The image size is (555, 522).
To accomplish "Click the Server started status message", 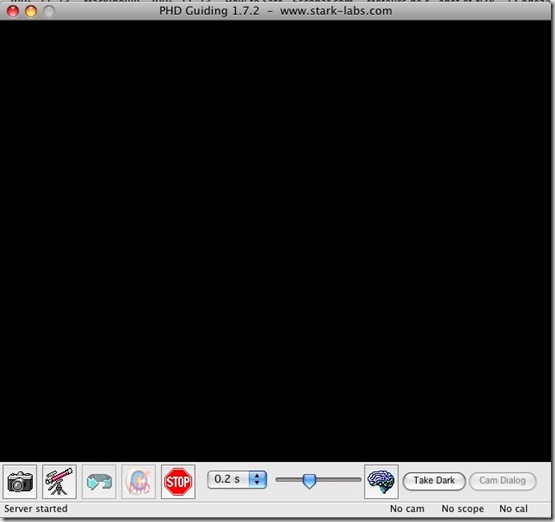I will point(36,509).
